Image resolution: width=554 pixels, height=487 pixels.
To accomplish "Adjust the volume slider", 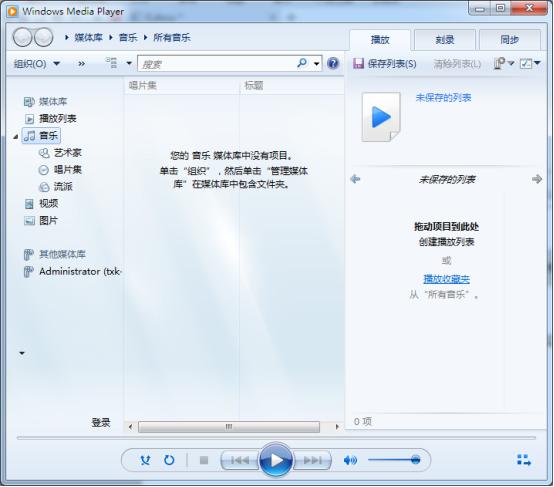I will [394, 460].
